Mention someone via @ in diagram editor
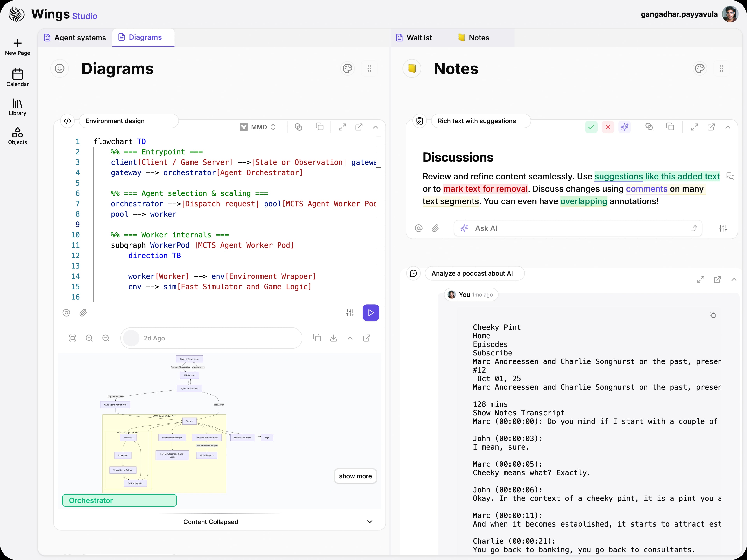This screenshot has width=747, height=560. 67,313
